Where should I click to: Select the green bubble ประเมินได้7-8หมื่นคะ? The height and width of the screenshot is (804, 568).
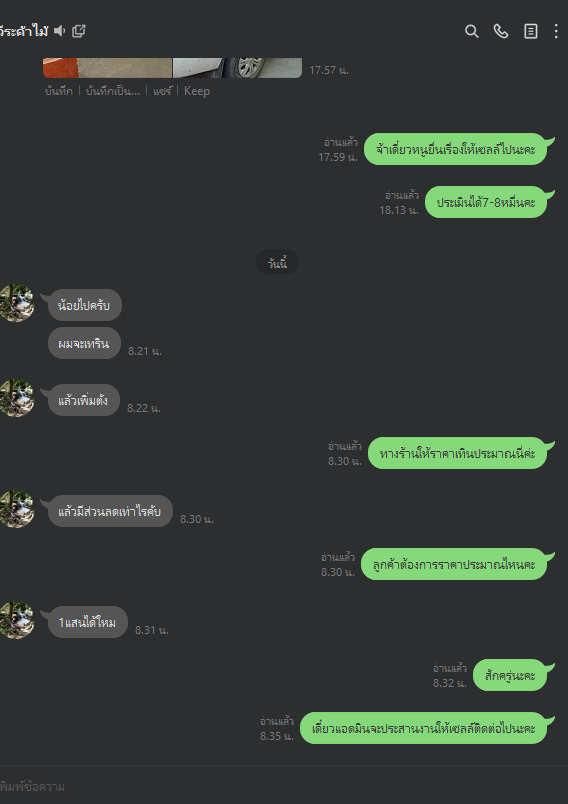pos(486,202)
